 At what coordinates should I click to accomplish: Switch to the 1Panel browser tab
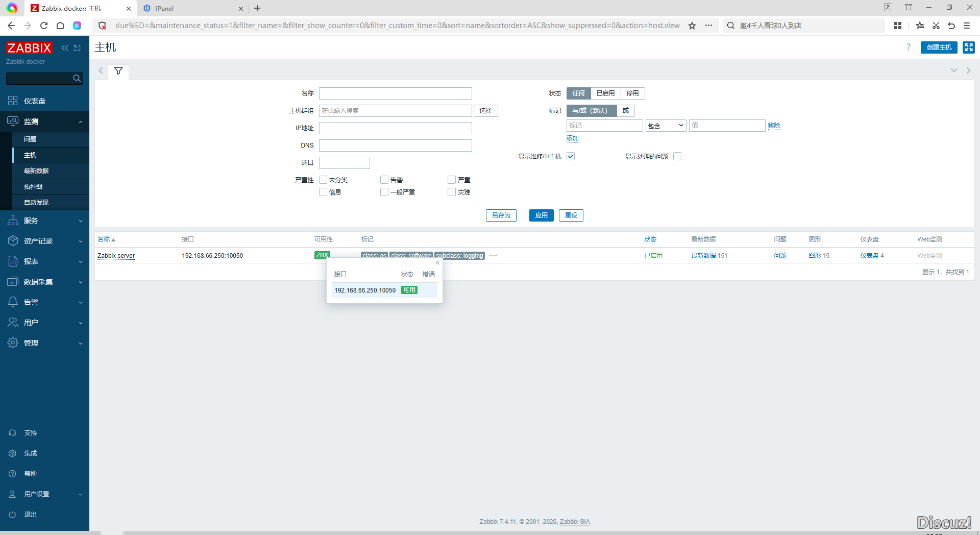click(x=193, y=8)
